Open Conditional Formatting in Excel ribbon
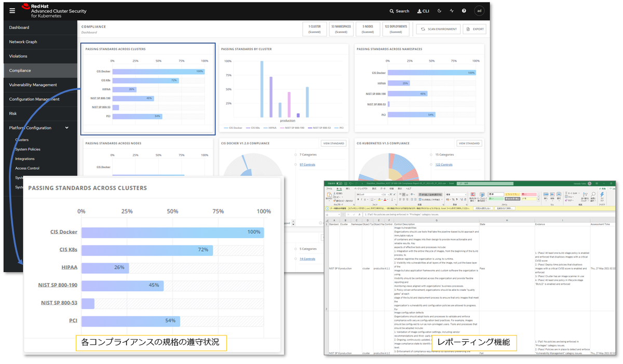Screen dimensions: 623x364 [x=473, y=197]
